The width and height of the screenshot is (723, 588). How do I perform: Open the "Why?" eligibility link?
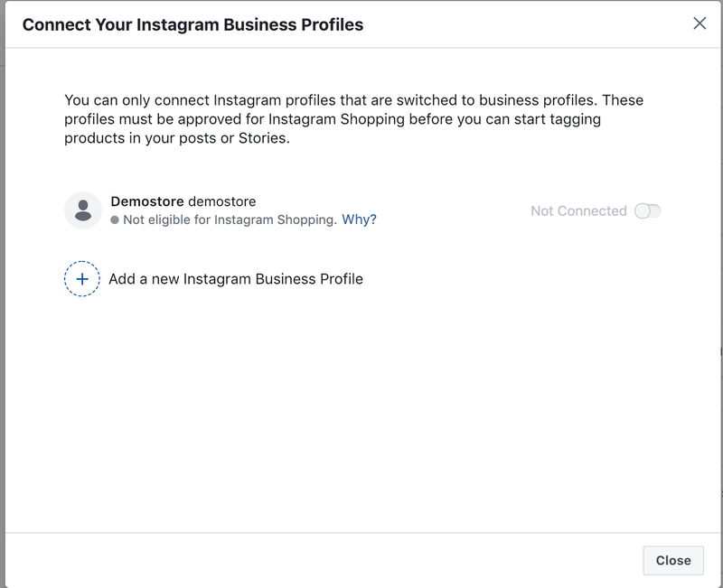(359, 219)
